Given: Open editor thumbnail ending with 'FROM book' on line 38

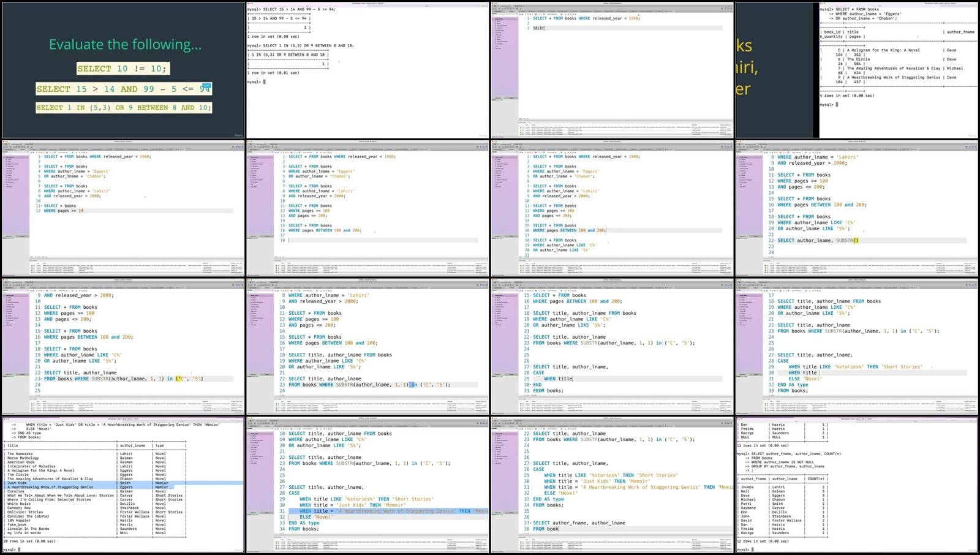Looking at the screenshot, I should coord(612,486).
